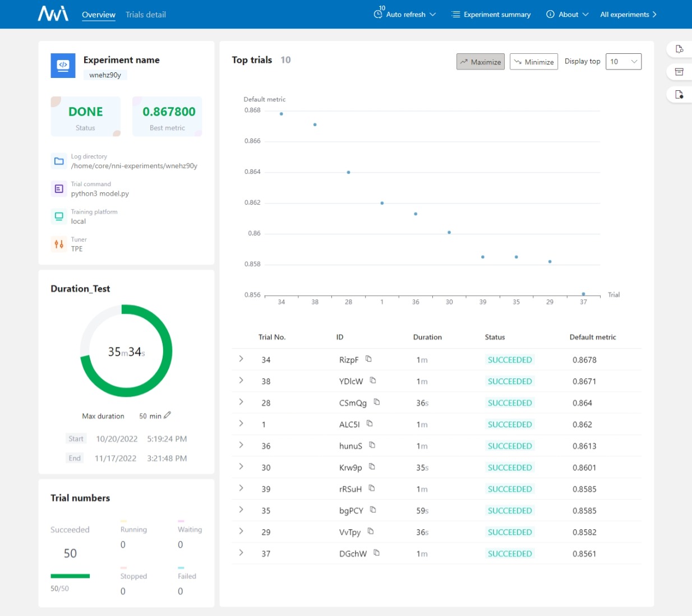692x616 pixels.
Task: Copy trial ID VvTpy icon
Action: tap(371, 531)
